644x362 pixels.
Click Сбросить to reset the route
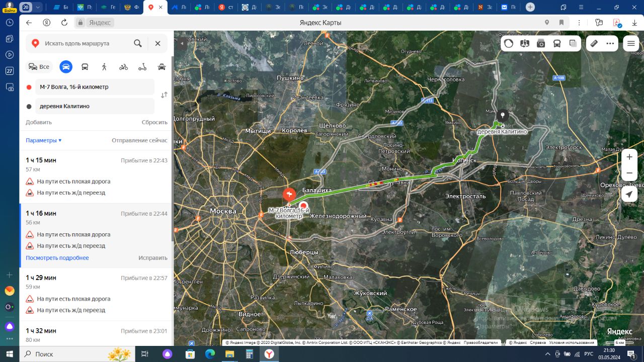(154, 122)
